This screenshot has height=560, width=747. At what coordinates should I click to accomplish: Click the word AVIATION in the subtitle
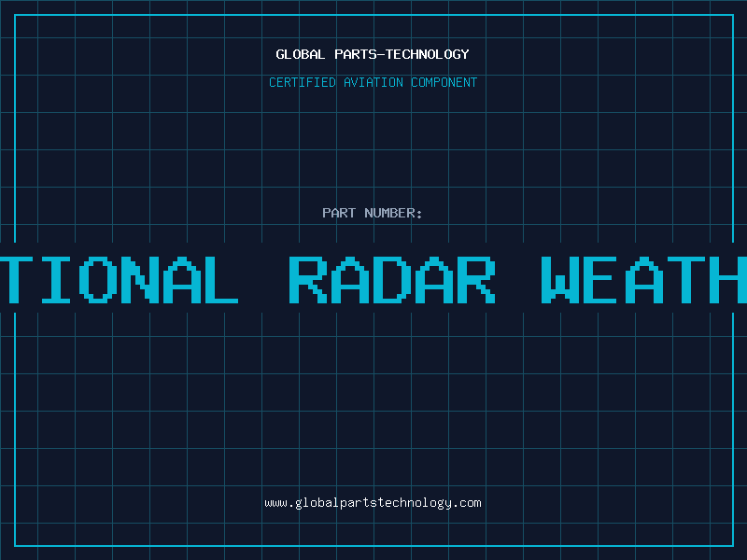[x=373, y=82]
